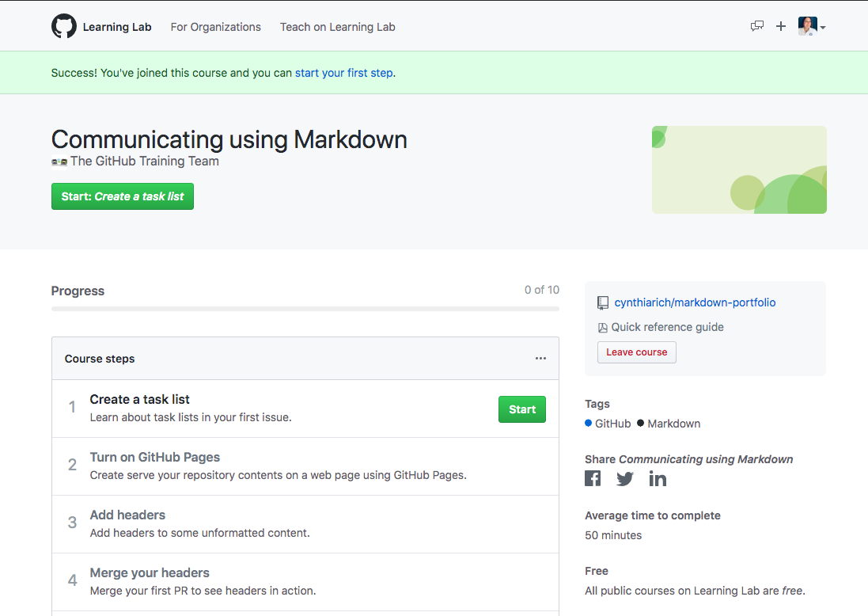Click the Average time to complete heading
This screenshot has width=868, height=616.
pos(653,515)
